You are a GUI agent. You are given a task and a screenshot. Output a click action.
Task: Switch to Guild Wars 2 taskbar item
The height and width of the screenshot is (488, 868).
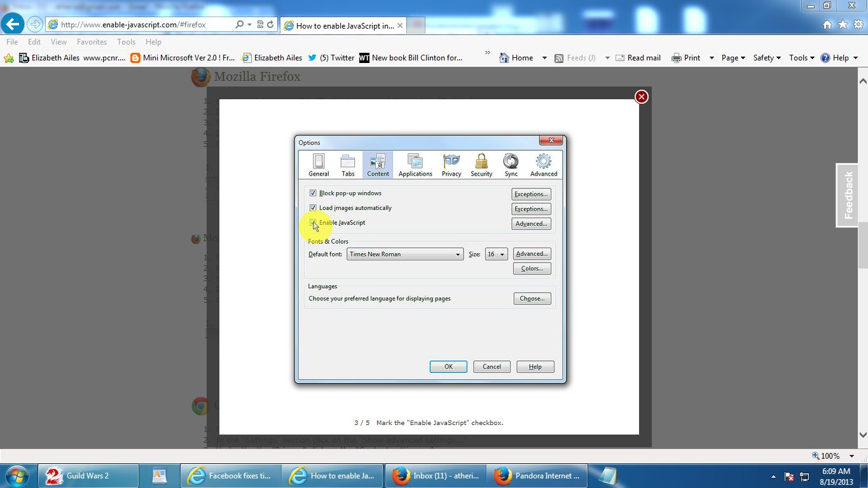pyautogui.click(x=88, y=475)
